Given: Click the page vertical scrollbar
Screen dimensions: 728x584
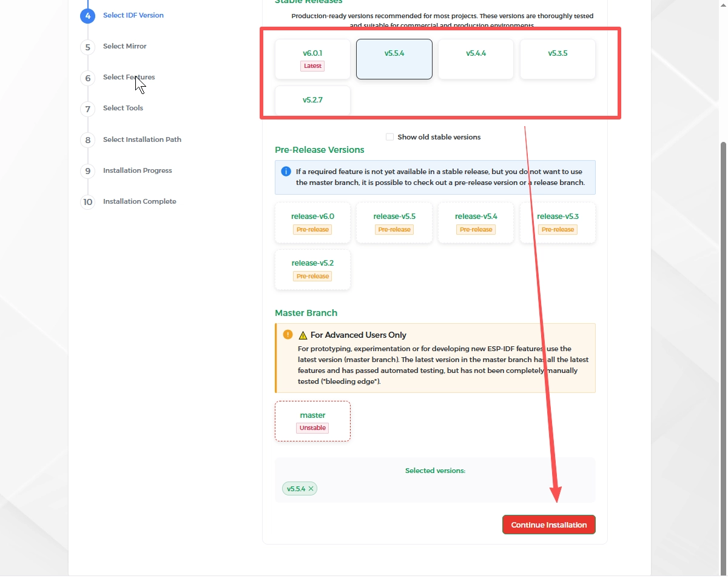Looking at the screenshot, I should pos(723,358).
